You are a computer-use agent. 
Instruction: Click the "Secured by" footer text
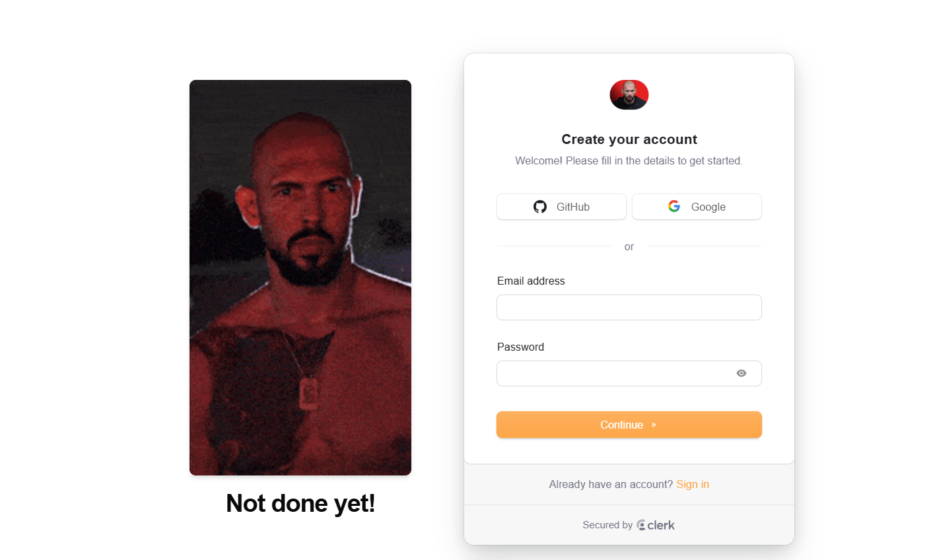pos(607,525)
